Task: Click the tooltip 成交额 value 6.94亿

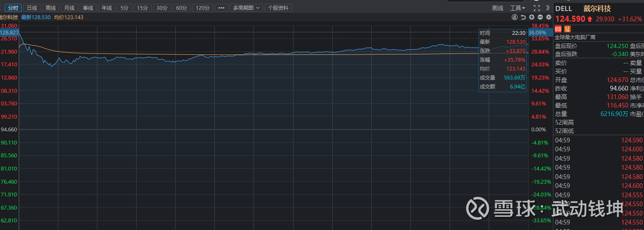Action: click(x=518, y=87)
